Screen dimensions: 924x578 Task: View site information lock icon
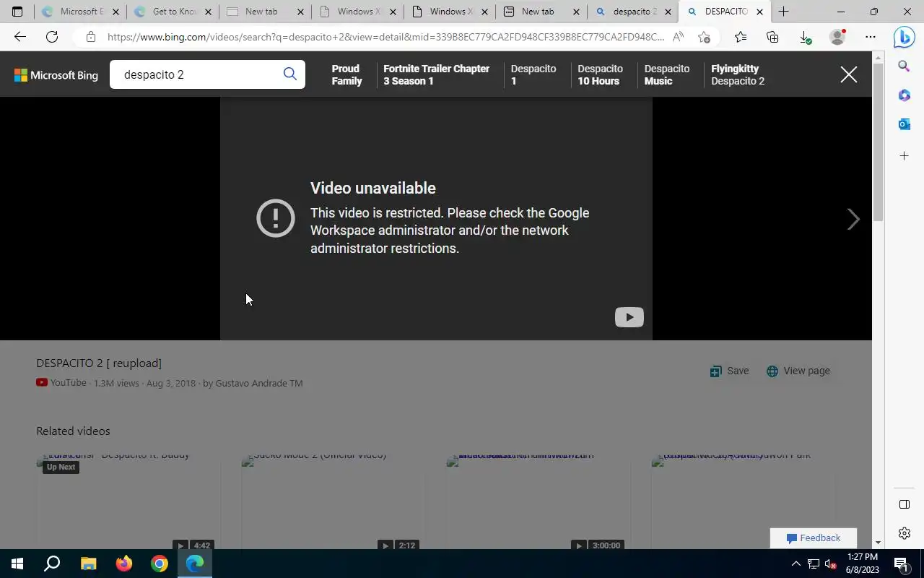coord(90,37)
